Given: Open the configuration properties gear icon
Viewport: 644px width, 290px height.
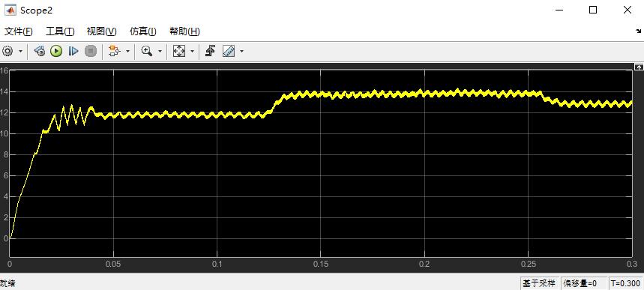Looking at the screenshot, I should [x=7, y=52].
